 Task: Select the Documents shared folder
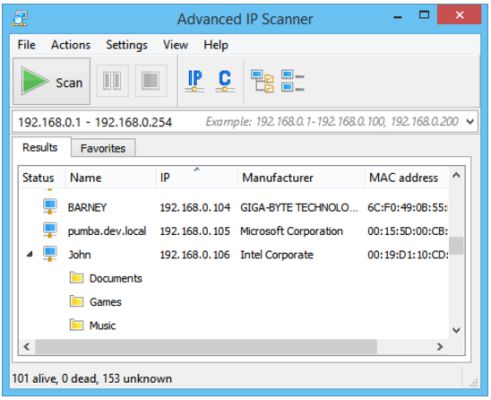pos(106,278)
